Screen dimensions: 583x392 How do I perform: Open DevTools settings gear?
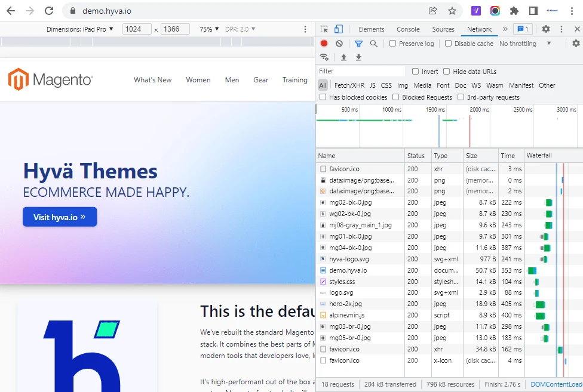click(x=546, y=29)
